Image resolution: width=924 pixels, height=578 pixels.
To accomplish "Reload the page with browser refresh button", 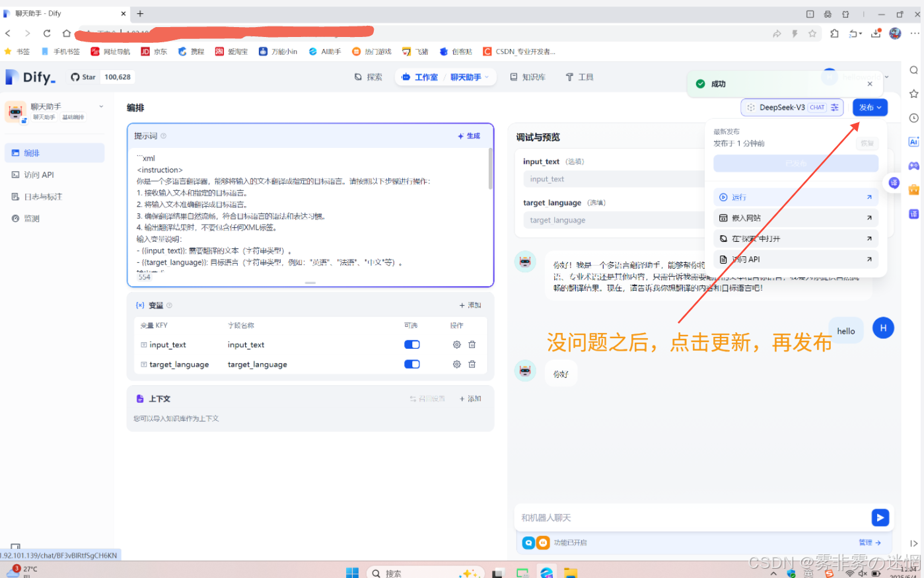I will pos(47,33).
